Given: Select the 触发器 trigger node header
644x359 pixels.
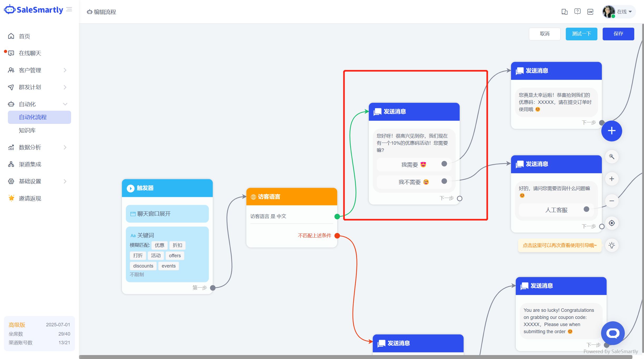Looking at the screenshot, I should click(167, 188).
